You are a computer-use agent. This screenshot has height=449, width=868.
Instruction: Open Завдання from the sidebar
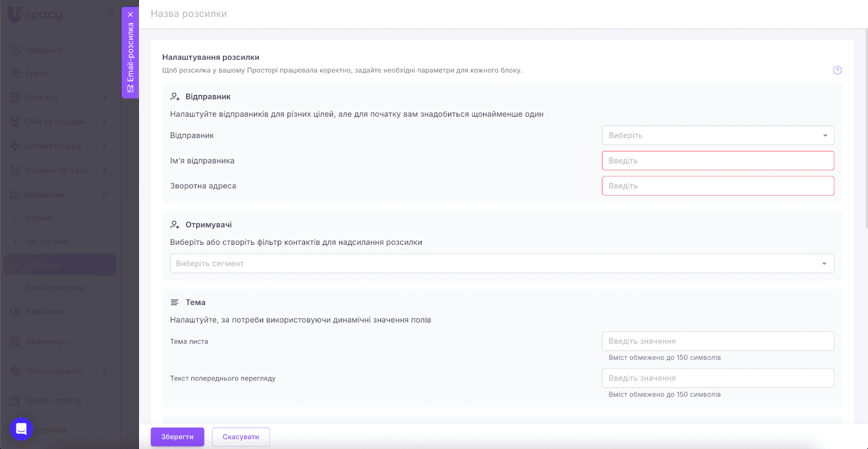click(x=44, y=50)
